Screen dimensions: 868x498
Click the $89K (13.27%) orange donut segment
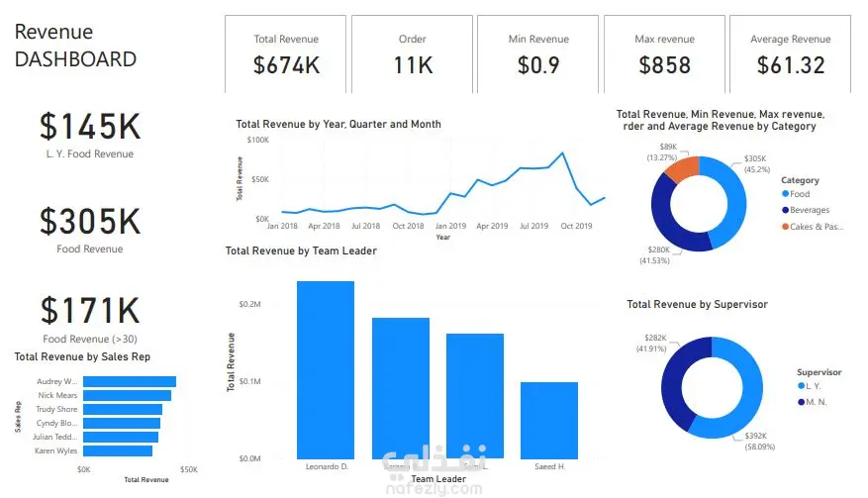tap(683, 168)
